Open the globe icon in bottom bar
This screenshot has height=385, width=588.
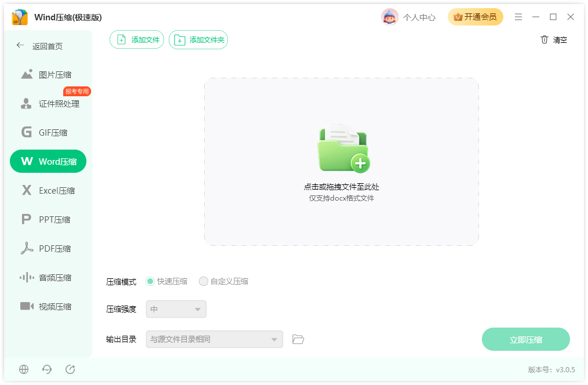click(24, 369)
